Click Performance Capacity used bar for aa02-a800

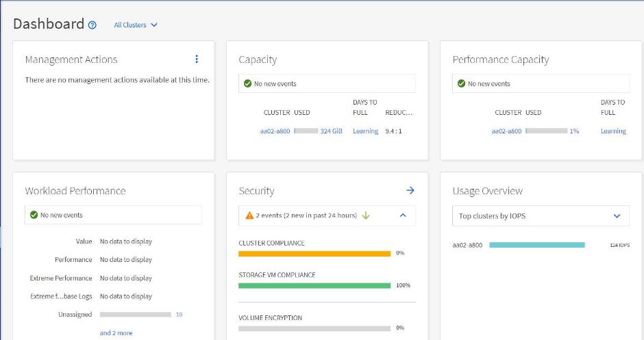[x=546, y=131]
